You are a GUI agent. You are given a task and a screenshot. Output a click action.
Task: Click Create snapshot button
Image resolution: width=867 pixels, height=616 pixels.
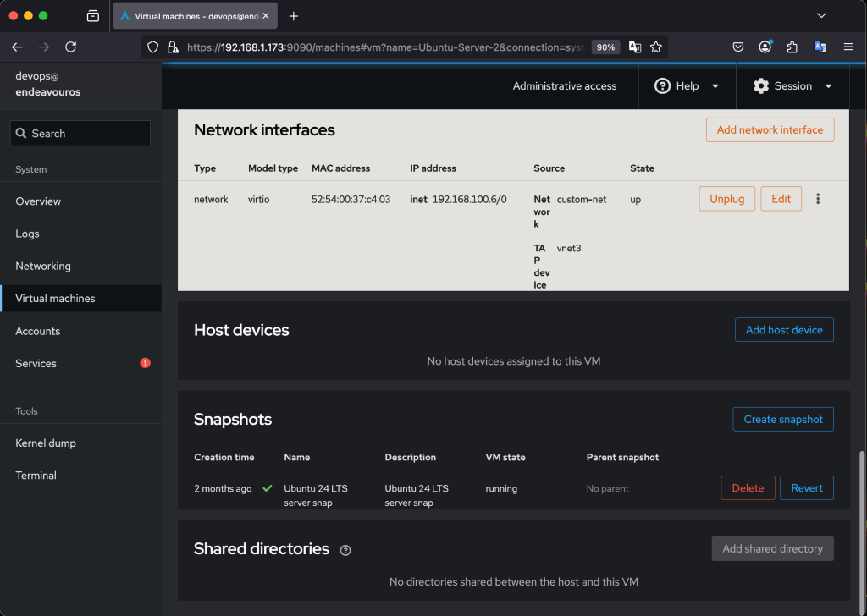pyautogui.click(x=783, y=419)
